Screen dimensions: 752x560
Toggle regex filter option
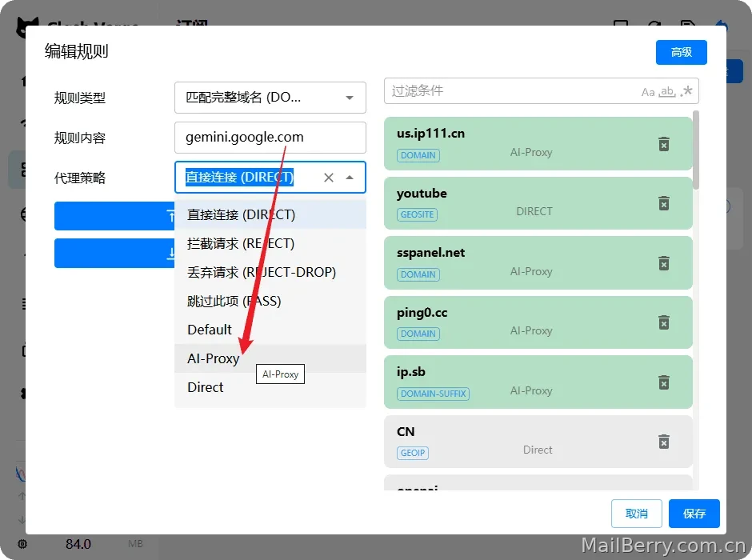(x=686, y=91)
